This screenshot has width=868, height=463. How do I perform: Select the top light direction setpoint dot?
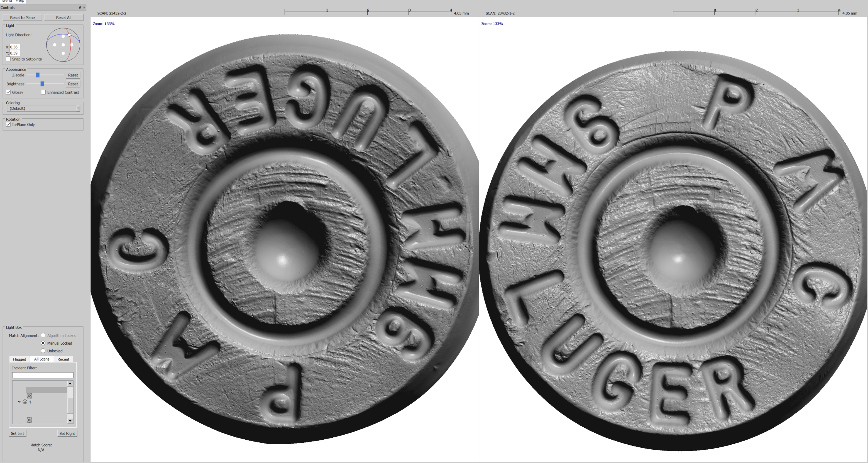click(63, 36)
